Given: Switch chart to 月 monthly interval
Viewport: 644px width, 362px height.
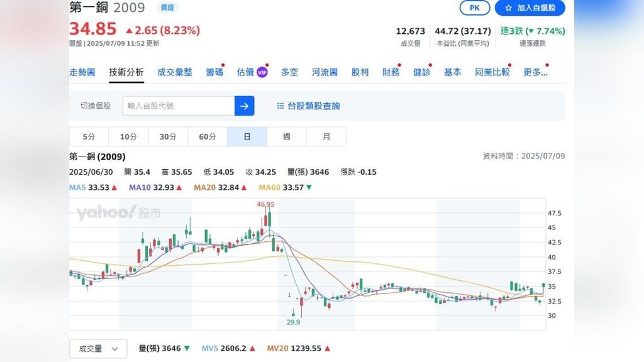Looking at the screenshot, I should [x=326, y=136].
